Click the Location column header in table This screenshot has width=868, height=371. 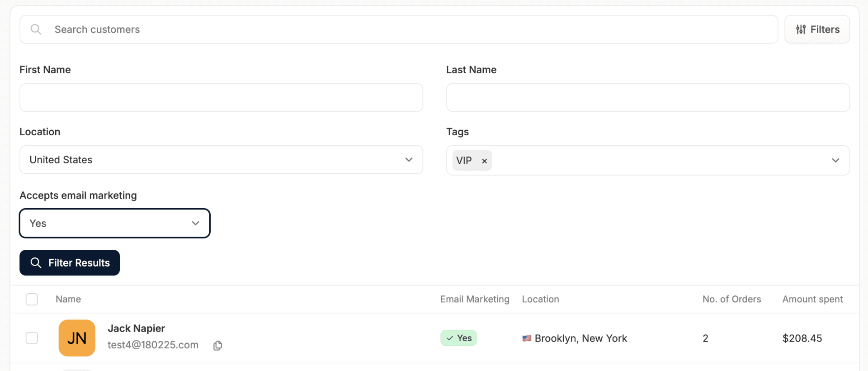pos(540,299)
